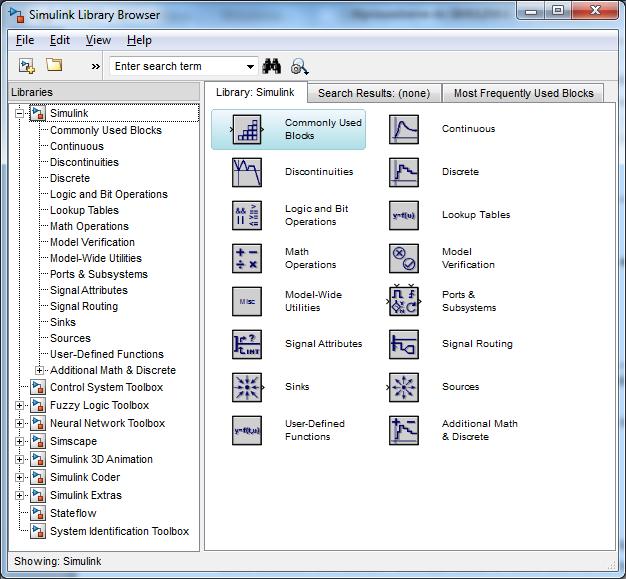Select Sources in the Libraries tree
Screen dimensions: 626x579
pyautogui.click(x=70, y=338)
